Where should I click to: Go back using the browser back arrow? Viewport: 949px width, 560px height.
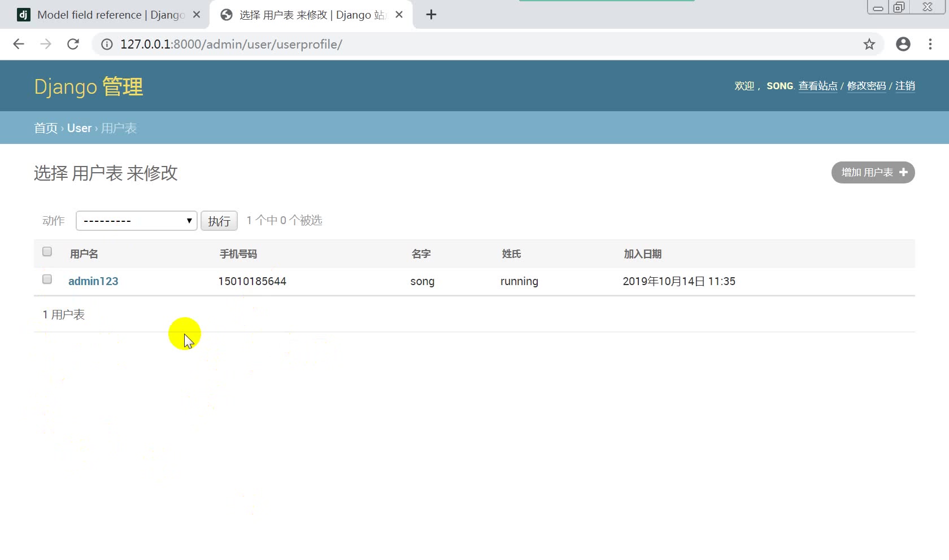pyautogui.click(x=19, y=44)
